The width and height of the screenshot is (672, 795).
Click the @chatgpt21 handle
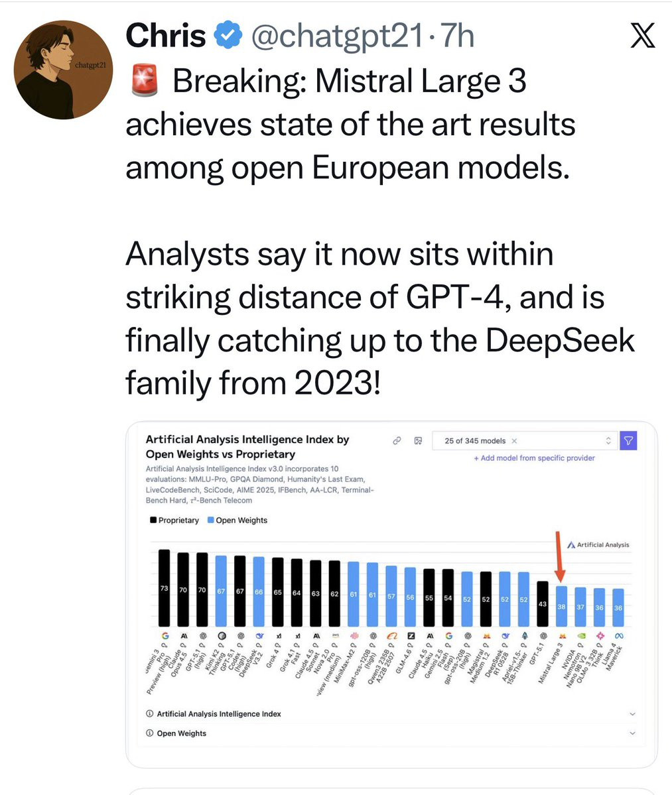[x=337, y=36]
